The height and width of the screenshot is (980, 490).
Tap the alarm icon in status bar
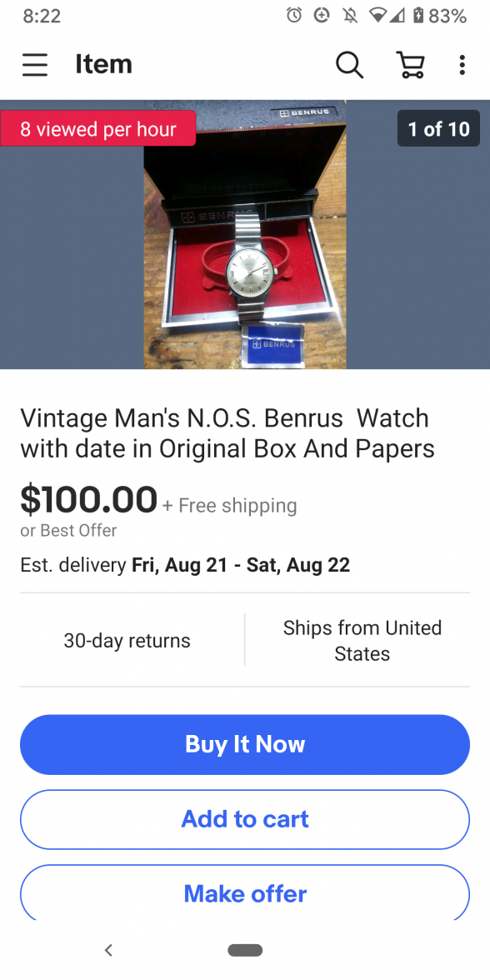click(294, 16)
